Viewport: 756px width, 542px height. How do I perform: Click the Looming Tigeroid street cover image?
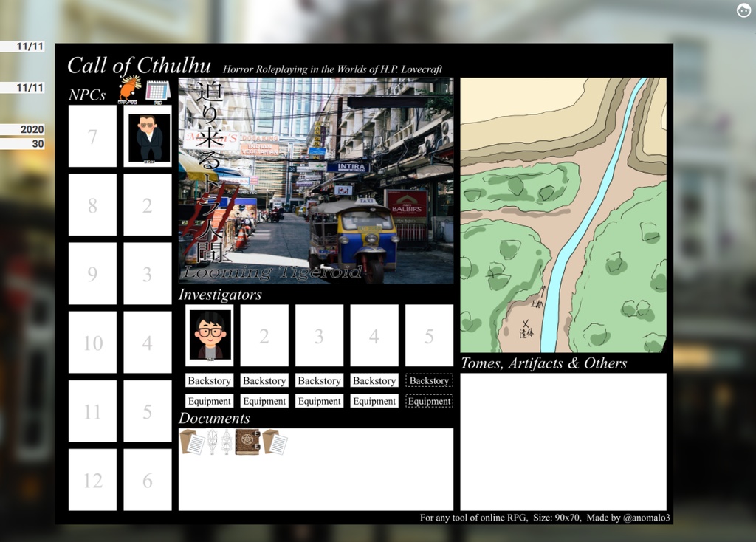tap(316, 181)
